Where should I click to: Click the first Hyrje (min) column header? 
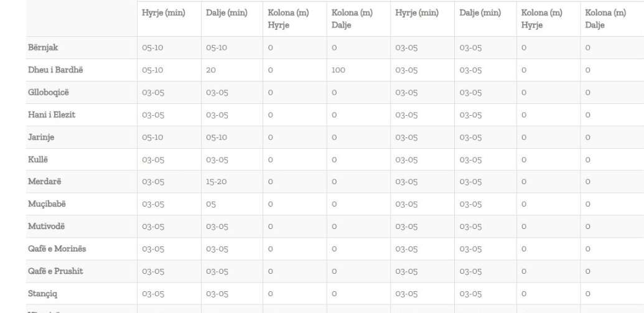[164, 13]
